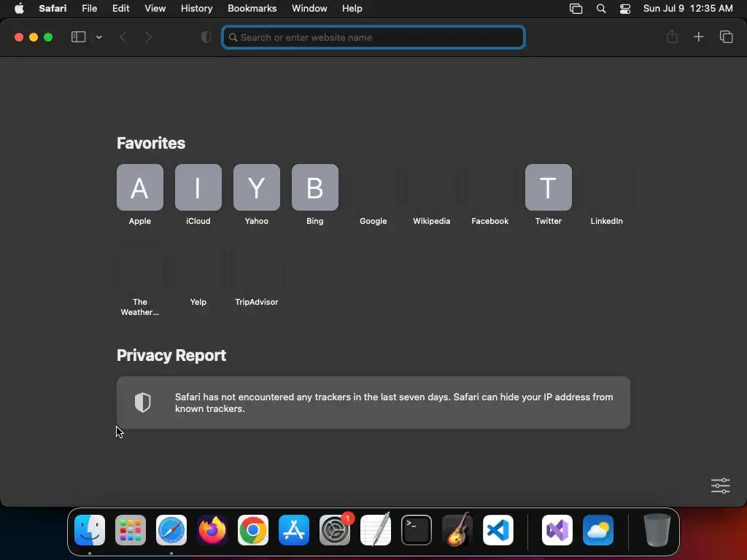
Task: Open the Window menu
Action: tap(309, 9)
